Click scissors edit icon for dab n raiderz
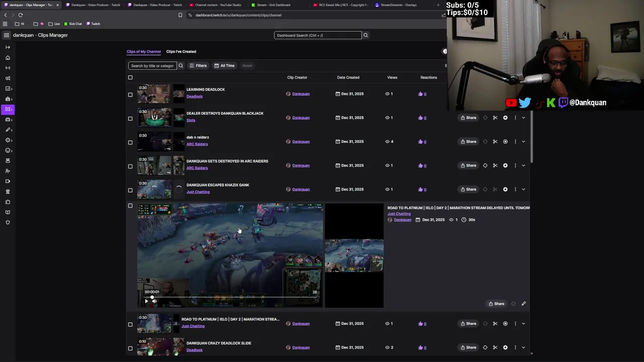 (495, 142)
